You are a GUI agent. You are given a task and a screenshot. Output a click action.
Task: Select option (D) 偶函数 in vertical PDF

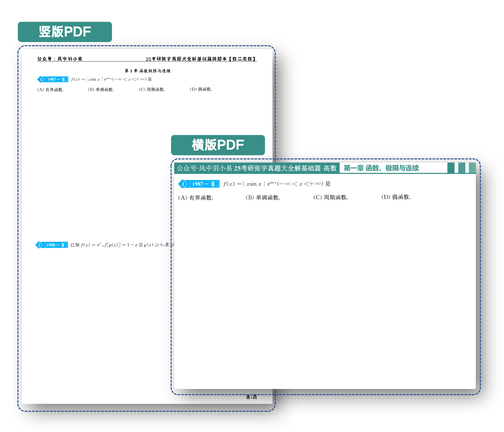pyautogui.click(x=201, y=89)
